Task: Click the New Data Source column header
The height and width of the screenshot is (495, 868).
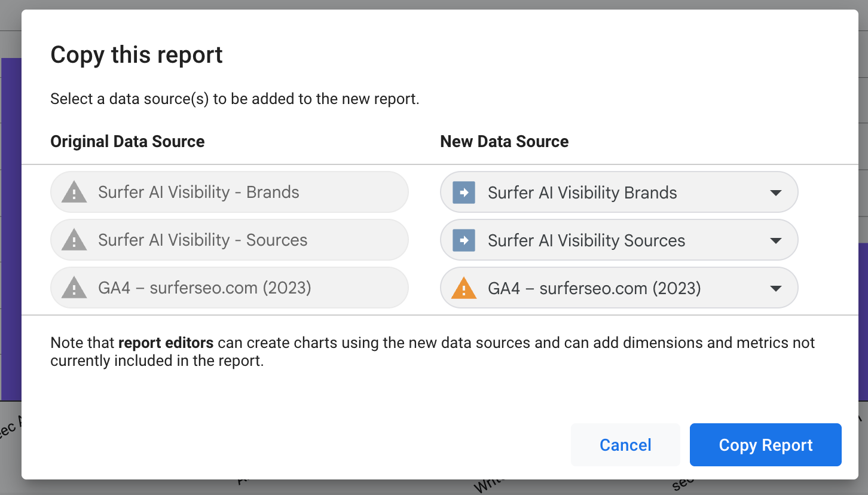Action: [504, 142]
